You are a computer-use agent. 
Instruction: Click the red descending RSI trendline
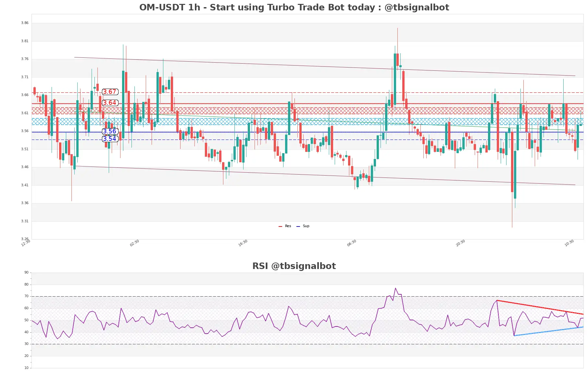point(540,307)
